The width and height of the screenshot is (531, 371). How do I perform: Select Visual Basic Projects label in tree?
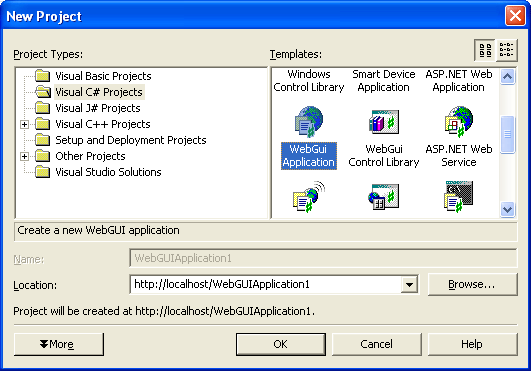coord(103,76)
